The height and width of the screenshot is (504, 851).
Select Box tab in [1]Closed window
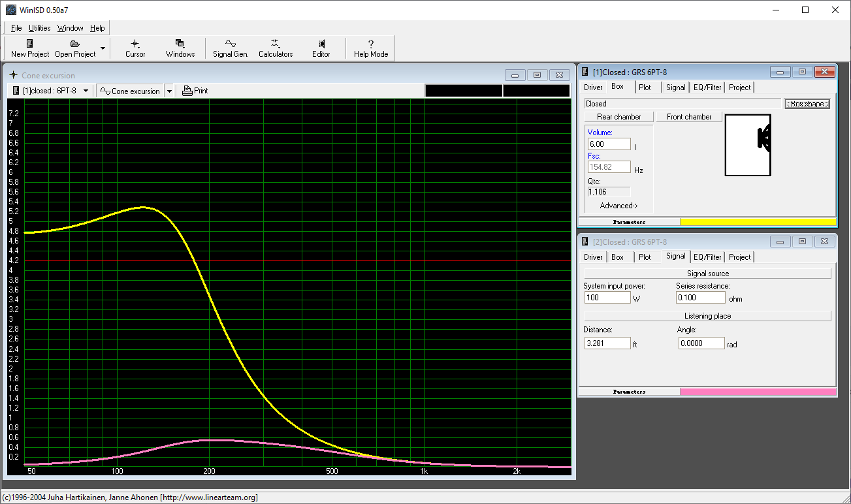(x=618, y=86)
